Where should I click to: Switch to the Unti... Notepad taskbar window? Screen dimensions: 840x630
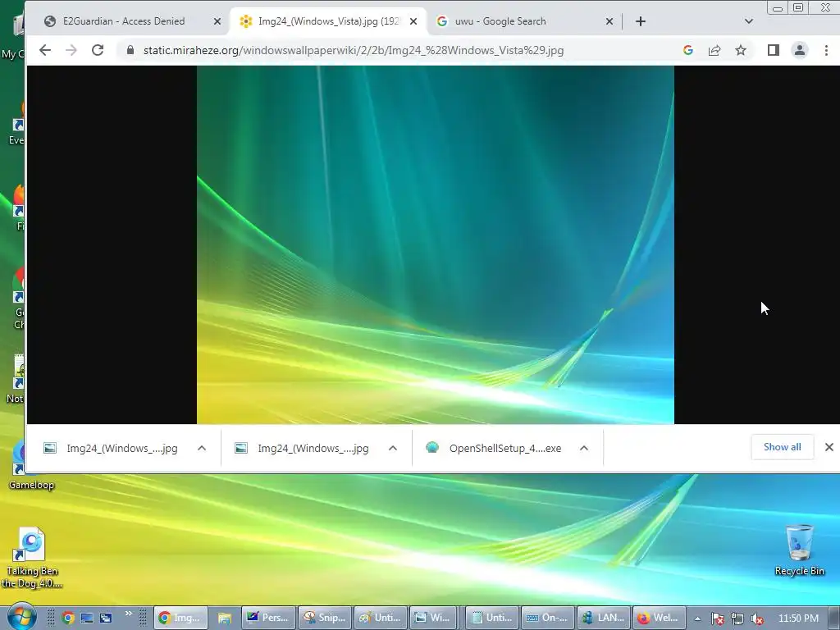pyautogui.click(x=492, y=618)
